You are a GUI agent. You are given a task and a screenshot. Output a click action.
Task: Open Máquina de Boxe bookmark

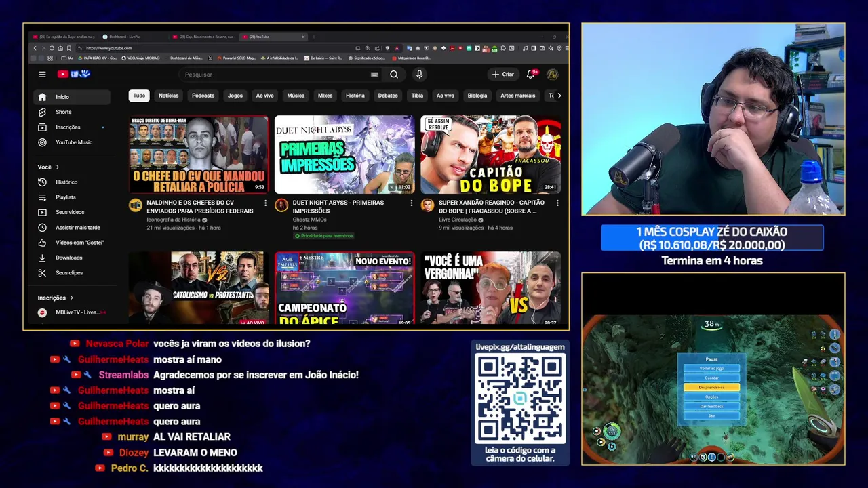(x=412, y=58)
